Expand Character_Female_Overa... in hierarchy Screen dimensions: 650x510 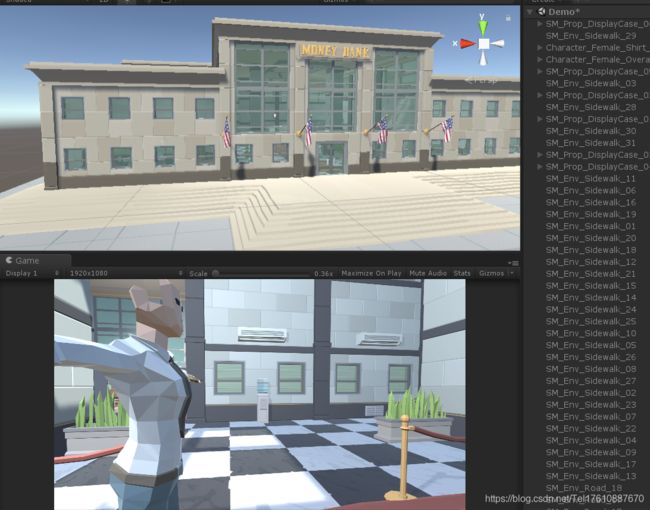coord(540,60)
